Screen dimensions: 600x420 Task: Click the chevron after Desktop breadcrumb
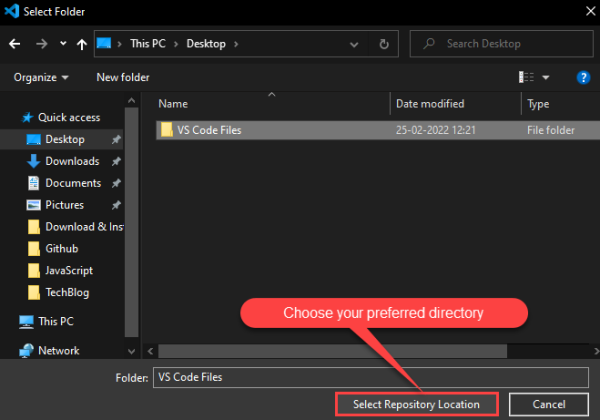click(x=236, y=44)
